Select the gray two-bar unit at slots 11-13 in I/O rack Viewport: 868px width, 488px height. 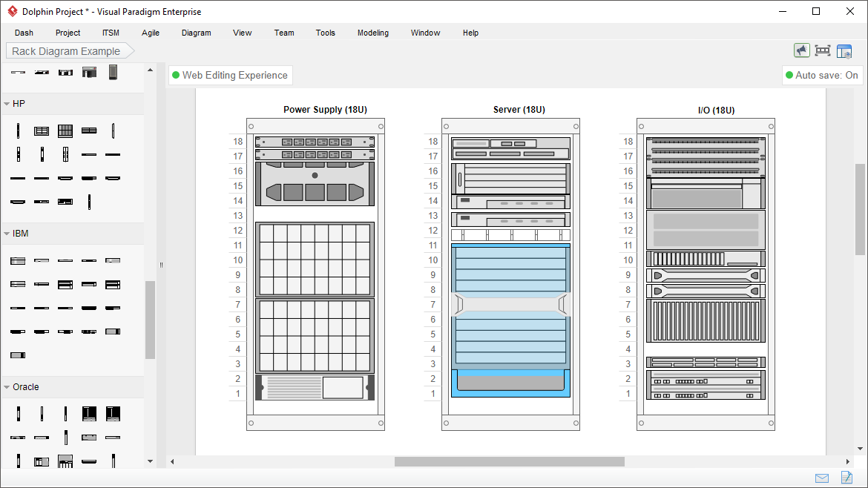coord(706,230)
